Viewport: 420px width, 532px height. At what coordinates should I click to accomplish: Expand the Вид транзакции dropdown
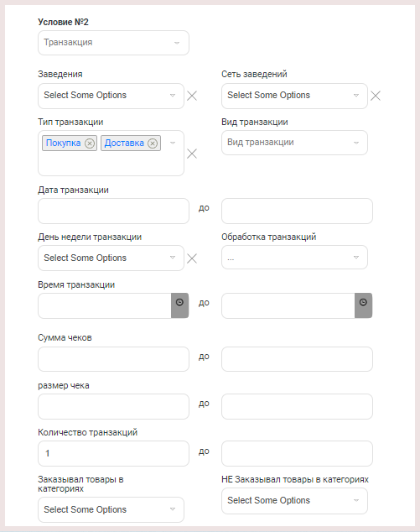point(294,143)
